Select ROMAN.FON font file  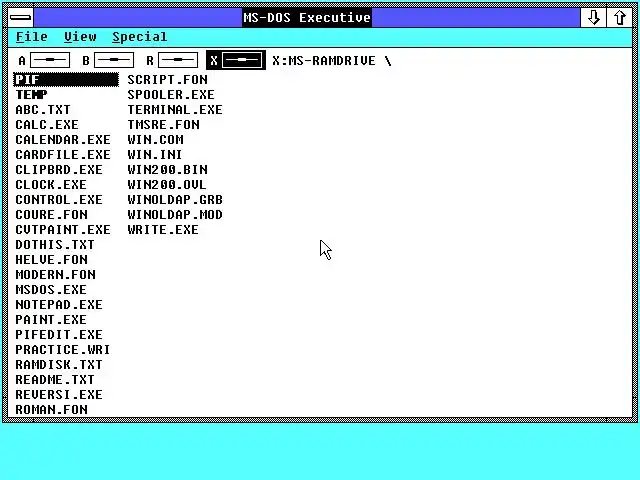coord(51,410)
